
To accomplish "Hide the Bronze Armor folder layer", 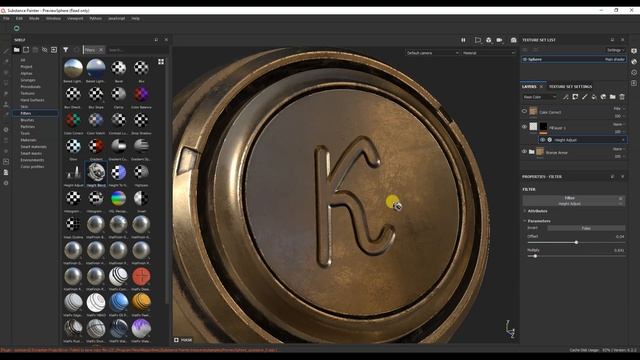I will coord(524,151).
